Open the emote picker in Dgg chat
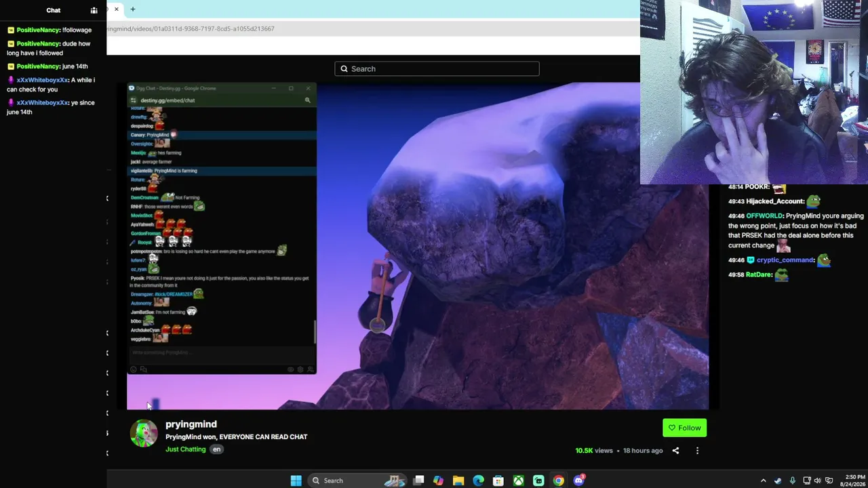 tap(134, 369)
